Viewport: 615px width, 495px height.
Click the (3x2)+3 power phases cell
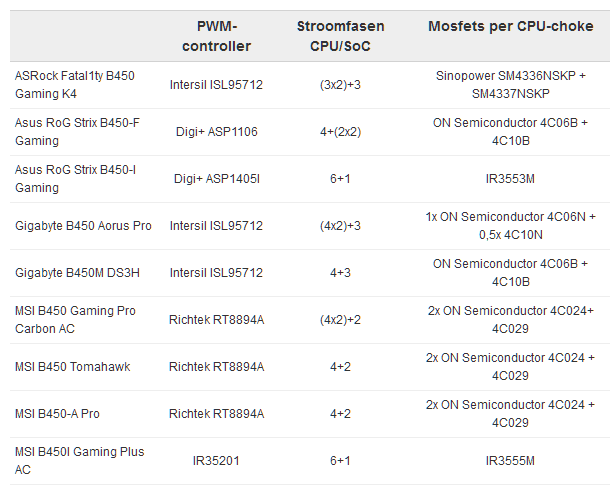(x=340, y=85)
